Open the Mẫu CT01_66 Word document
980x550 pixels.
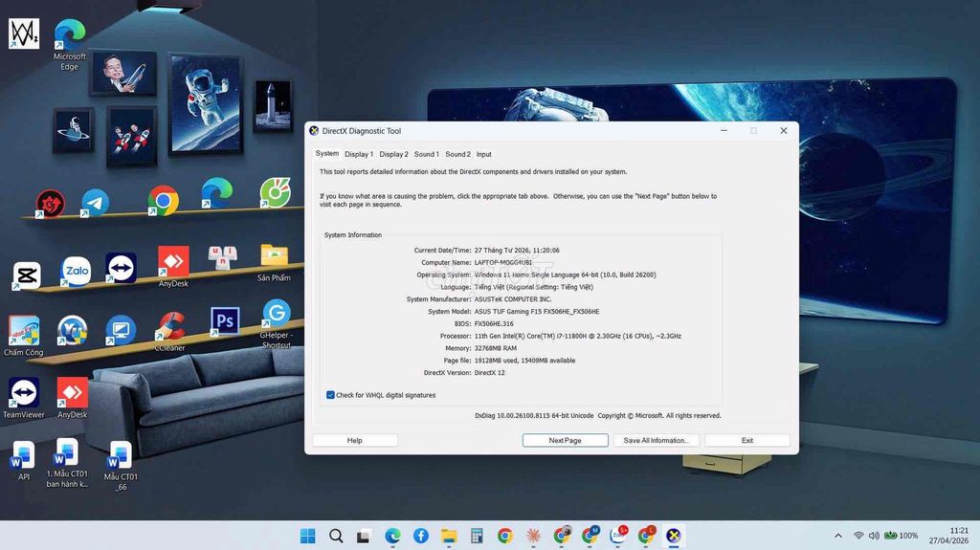click(120, 466)
